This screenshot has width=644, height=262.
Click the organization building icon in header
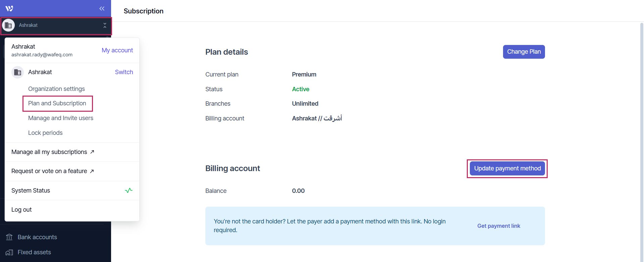8,25
